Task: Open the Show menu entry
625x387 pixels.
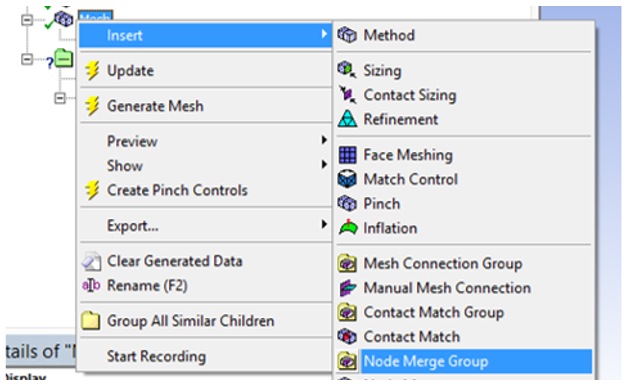Action: (205, 165)
